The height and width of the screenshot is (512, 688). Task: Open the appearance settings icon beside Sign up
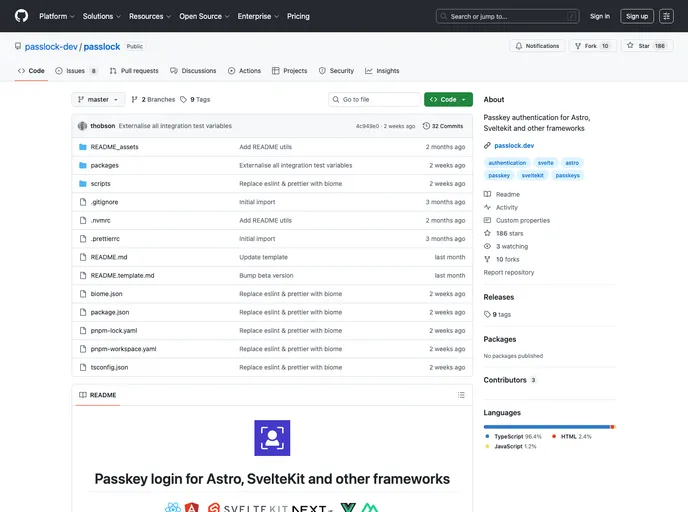666,16
